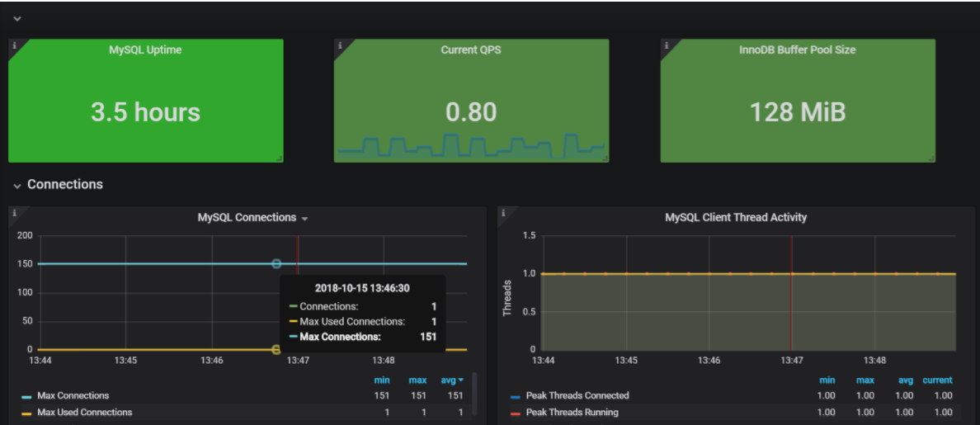
Task: Click the InnoDB Buffer Pool Size info icon
Action: pos(666,45)
